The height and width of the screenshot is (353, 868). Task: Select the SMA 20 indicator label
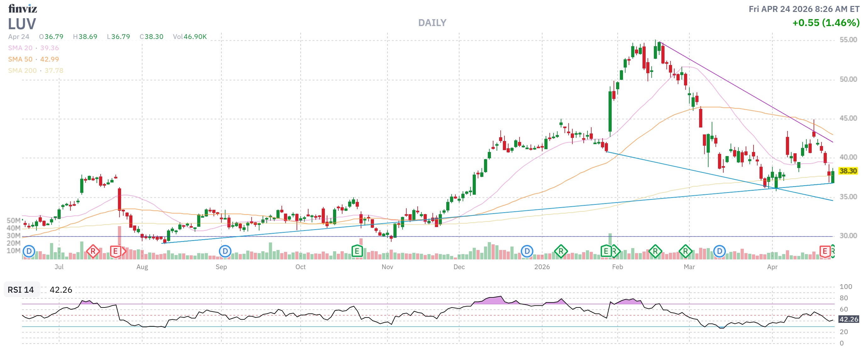coord(20,48)
